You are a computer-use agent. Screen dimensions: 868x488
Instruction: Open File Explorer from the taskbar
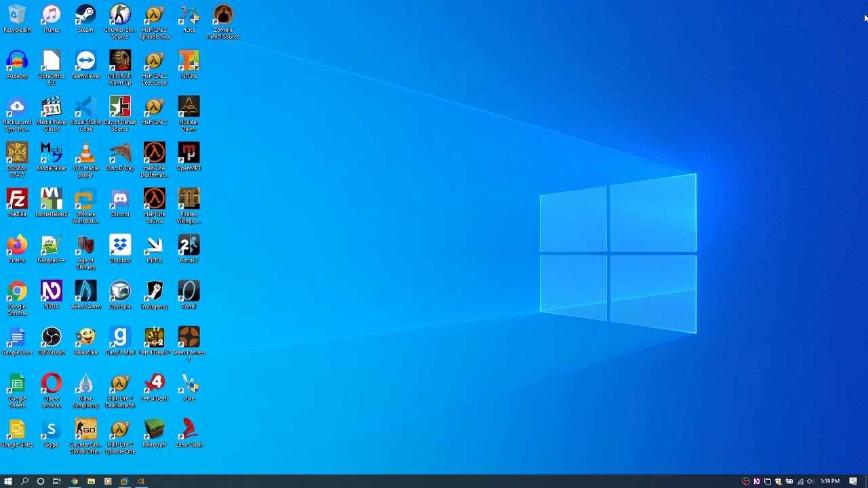pos(91,481)
